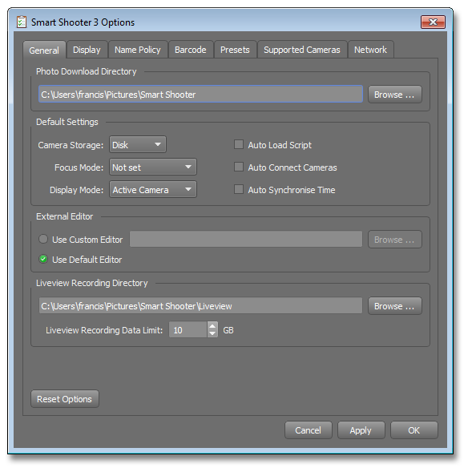
Task: Click the Liveview Recording Directory path field
Action: (200, 305)
